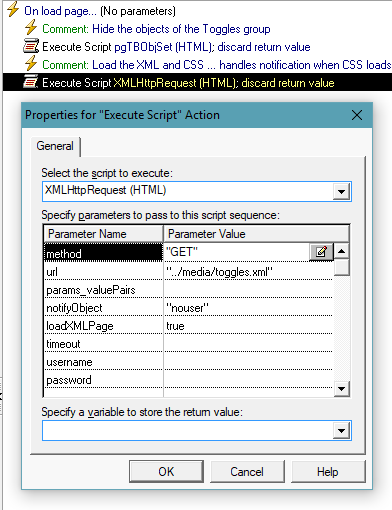
Task: Select the username parameter row
Action: point(188,362)
